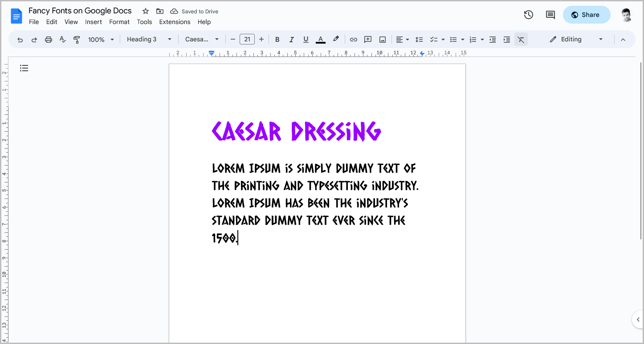Click the Undo icon
The height and width of the screenshot is (344, 644).
pos(20,39)
